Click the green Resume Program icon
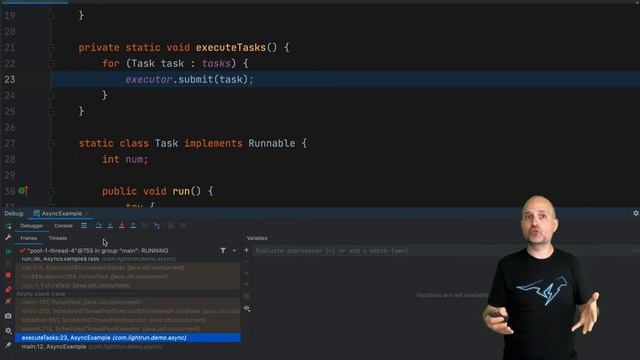The image size is (640, 360). pyautogui.click(x=8, y=251)
